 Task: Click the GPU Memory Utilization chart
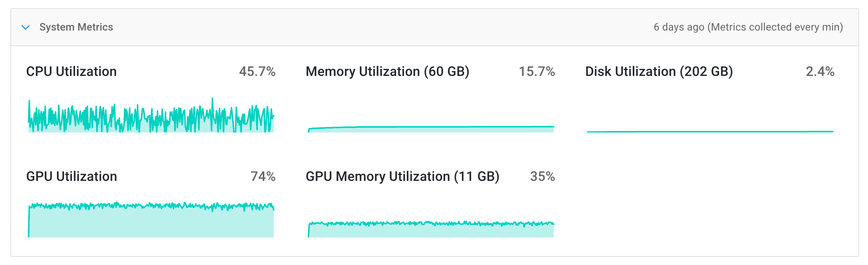point(431,229)
